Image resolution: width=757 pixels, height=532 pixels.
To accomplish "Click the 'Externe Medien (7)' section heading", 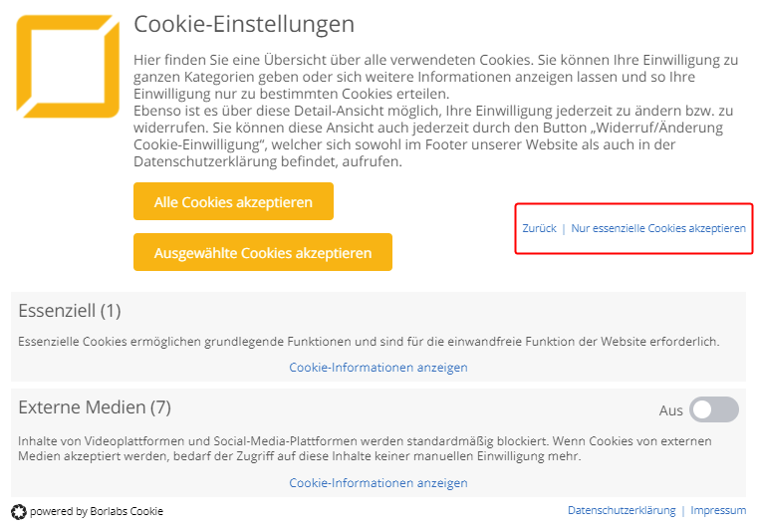I will click(95, 406).
